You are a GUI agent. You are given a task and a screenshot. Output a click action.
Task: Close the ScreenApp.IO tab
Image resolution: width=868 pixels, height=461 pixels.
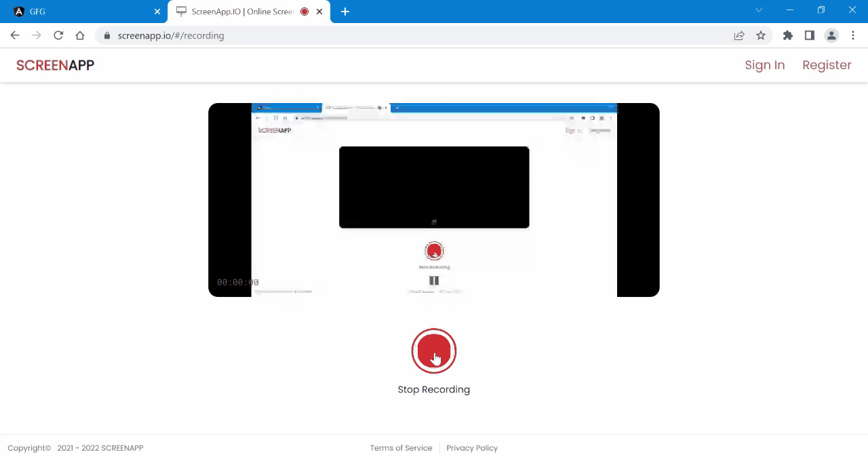click(x=319, y=12)
